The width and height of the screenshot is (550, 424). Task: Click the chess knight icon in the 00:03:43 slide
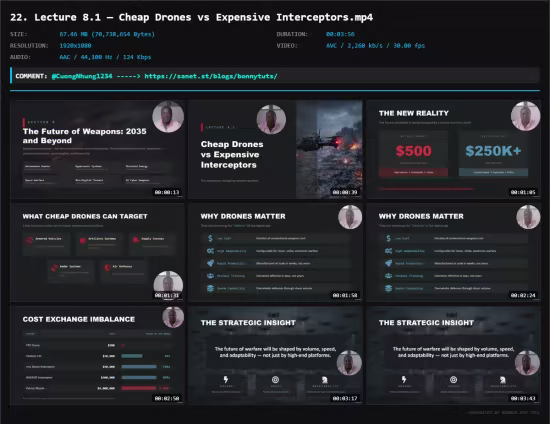click(503, 379)
